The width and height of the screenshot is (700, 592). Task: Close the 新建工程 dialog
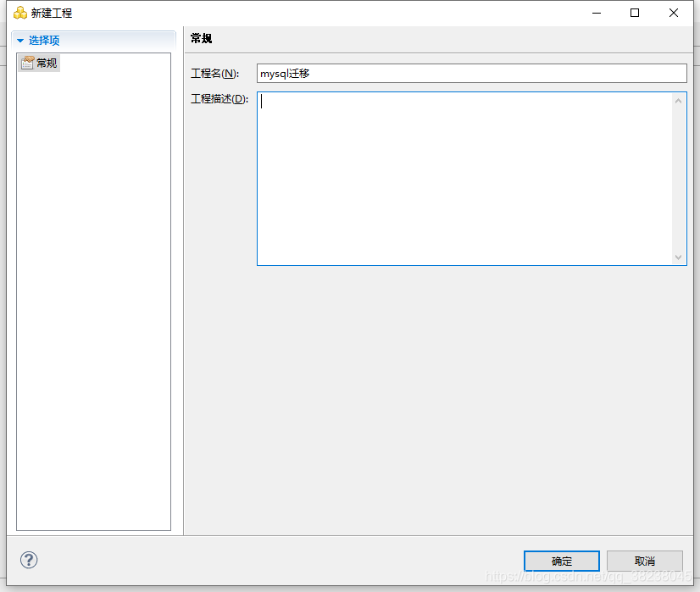[x=674, y=13]
